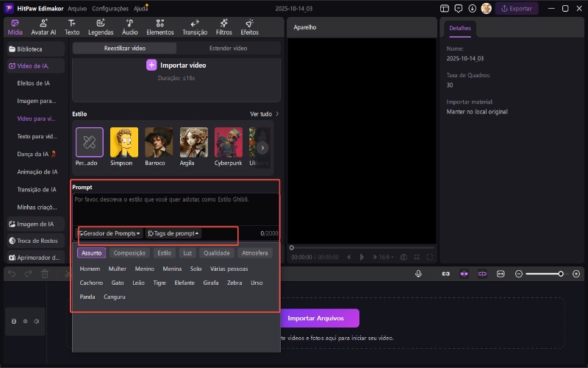Open the Filtros panel
Viewport: 588px width, 368px height.
point(224,27)
